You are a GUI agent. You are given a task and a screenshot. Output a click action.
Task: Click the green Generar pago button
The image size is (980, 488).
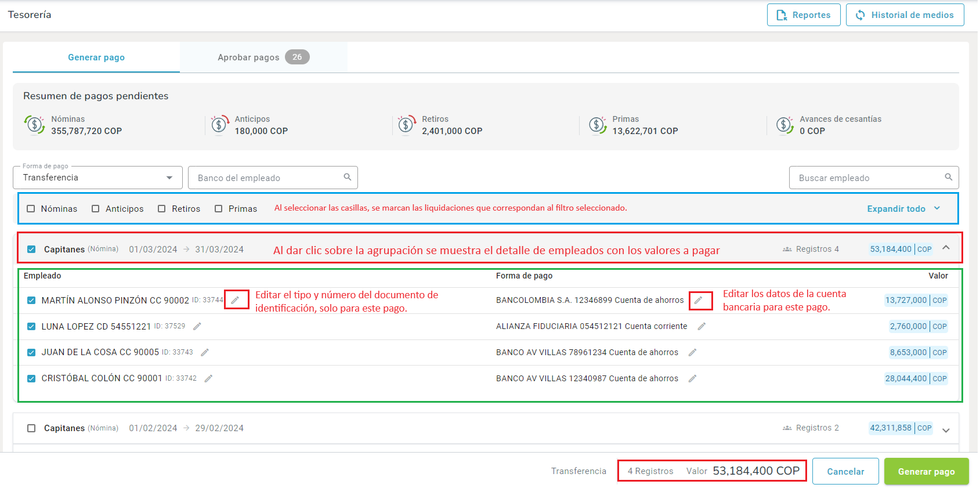tap(927, 471)
